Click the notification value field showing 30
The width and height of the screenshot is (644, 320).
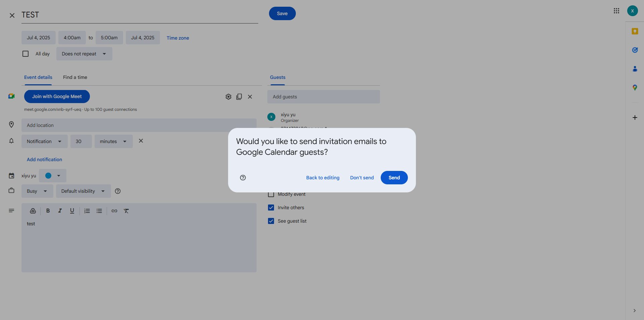tap(81, 141)
